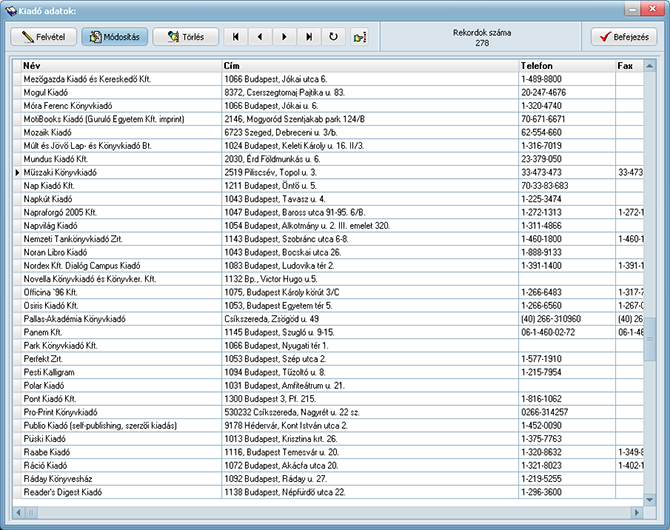
Task: Refresh the records list icon
Action: [333, 37]
